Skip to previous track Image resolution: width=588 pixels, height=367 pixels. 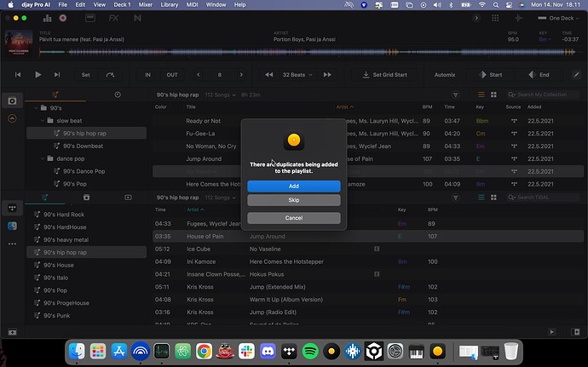click(x=18, y=75)
